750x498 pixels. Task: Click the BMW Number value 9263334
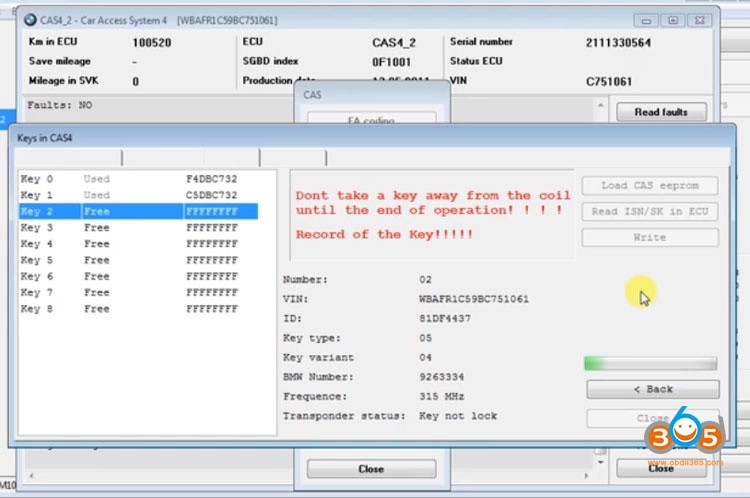click(x=441, y=377)
